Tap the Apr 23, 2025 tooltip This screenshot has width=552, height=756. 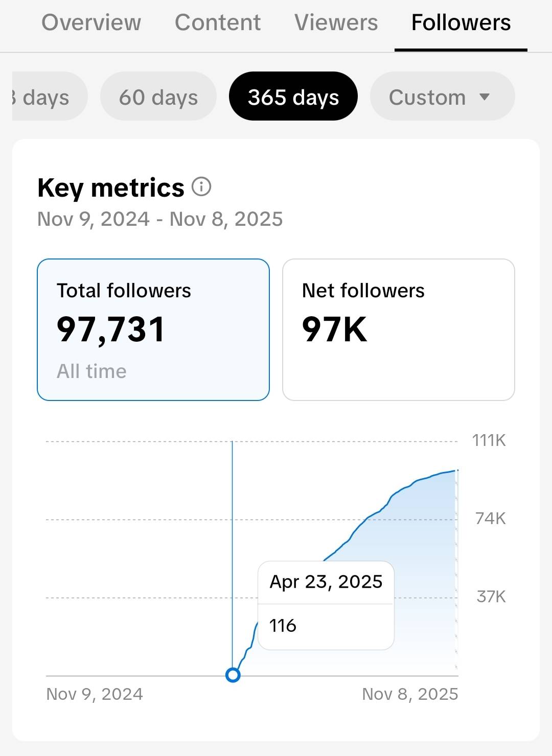click(326, 605)
